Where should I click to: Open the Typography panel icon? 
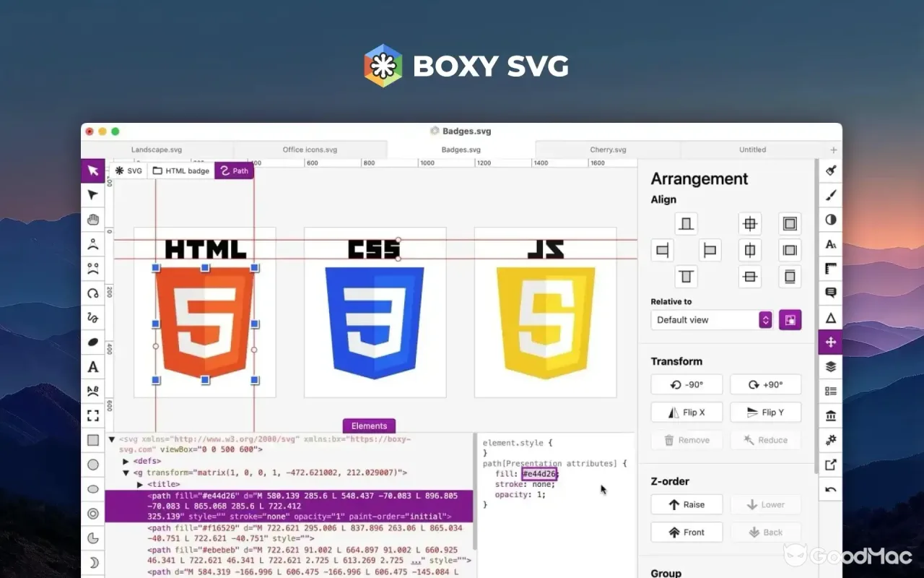click(x=831, y=244)
